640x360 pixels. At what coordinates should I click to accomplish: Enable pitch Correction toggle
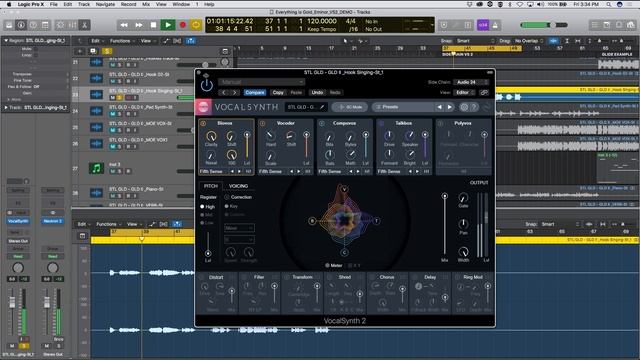pyautogui.click(x=227, y=197)
